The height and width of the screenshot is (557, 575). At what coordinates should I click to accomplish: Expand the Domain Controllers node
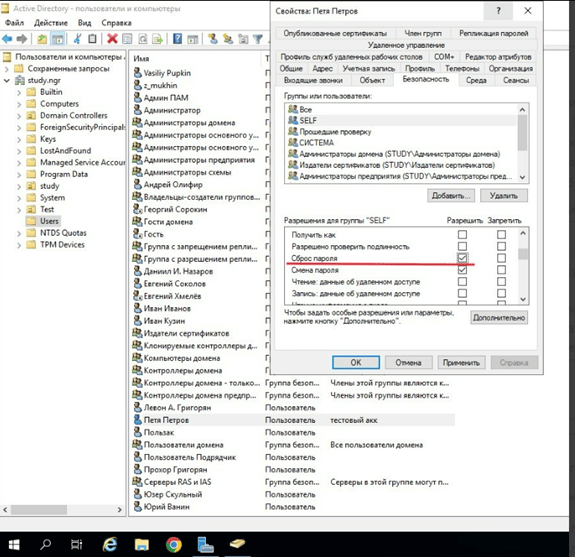(x=19, y=116)
